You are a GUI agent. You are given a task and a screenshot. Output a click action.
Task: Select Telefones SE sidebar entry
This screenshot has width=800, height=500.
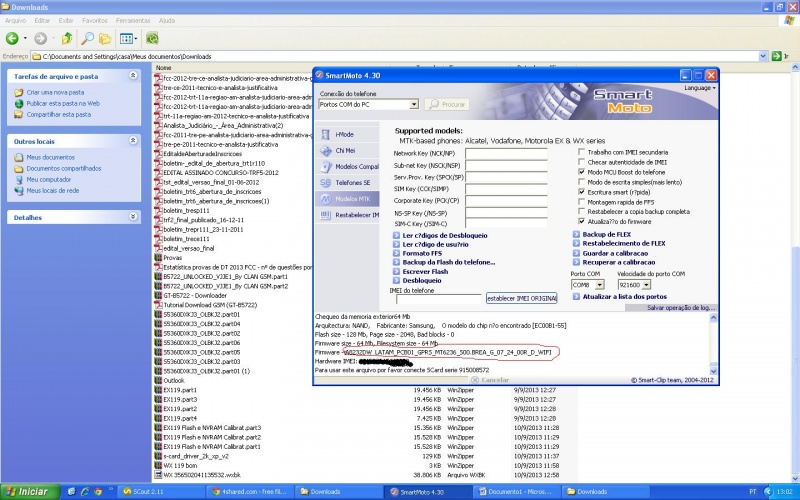pyautogui.click(x=347, y=183)
